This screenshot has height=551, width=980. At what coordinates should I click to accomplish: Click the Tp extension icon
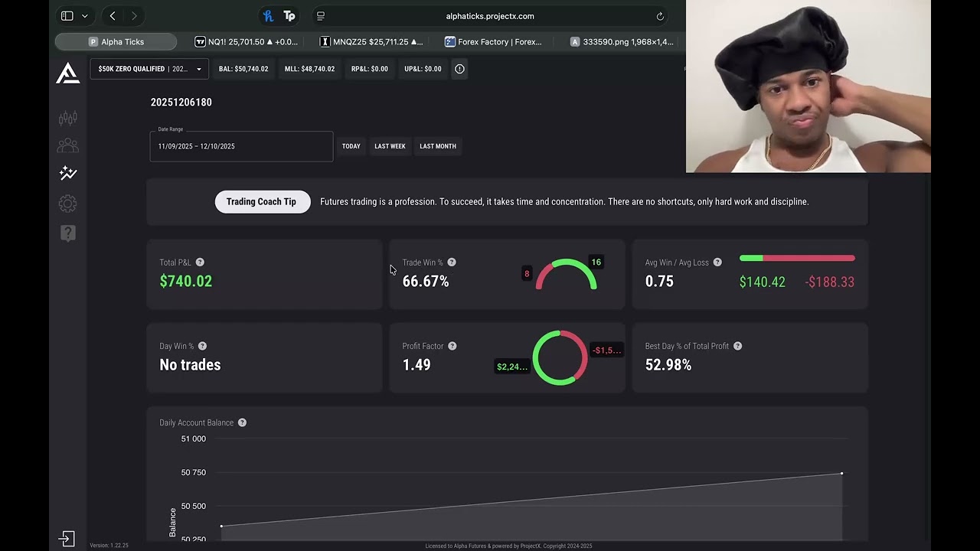289,16
